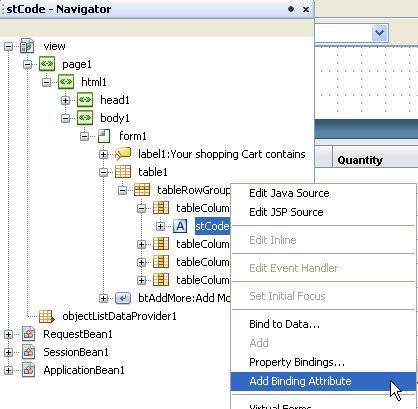418x409 pixels.
Task: Click the btAddMore button icon
Action: 123,298
